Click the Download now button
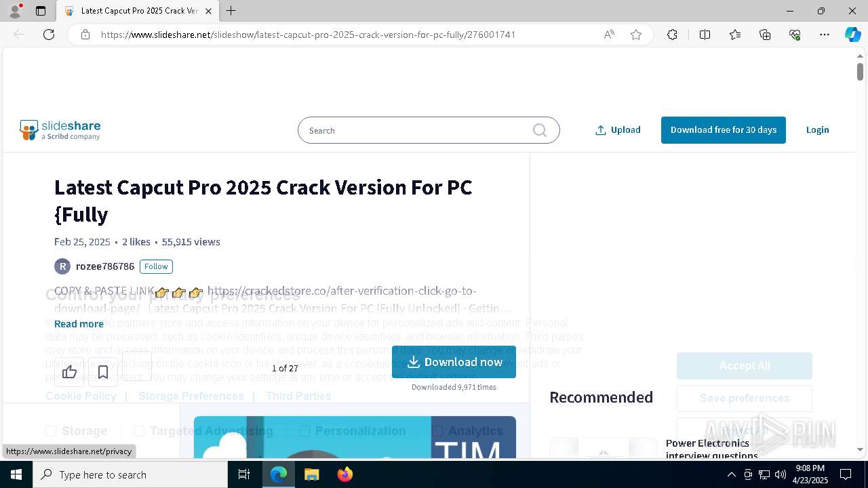Screen dimensions: 868x488 454,362
